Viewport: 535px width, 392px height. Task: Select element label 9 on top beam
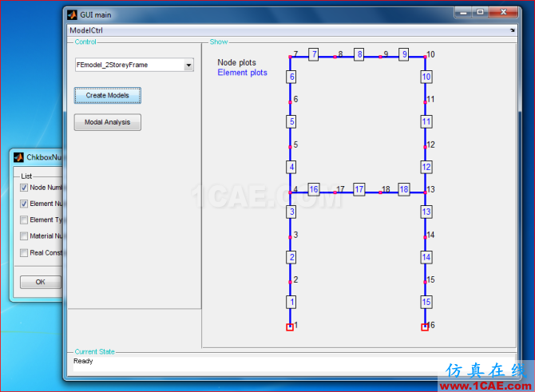[404, 54]
